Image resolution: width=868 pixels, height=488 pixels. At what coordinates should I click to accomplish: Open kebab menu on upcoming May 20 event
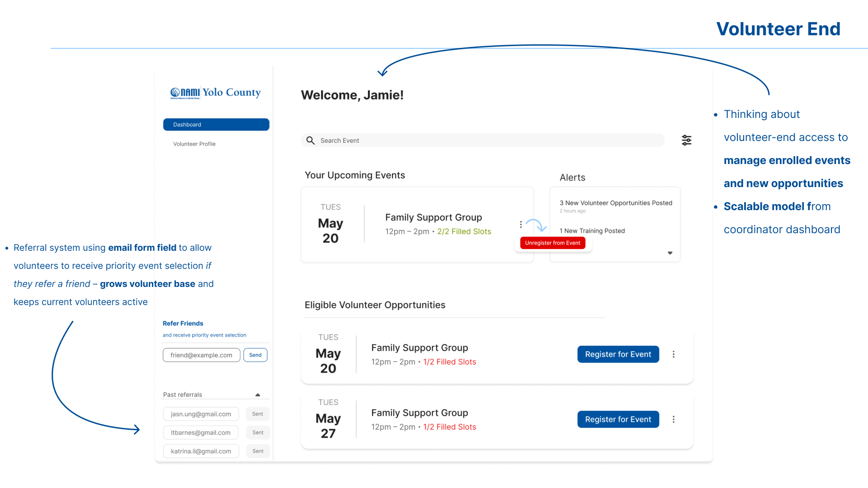(521, 225)
